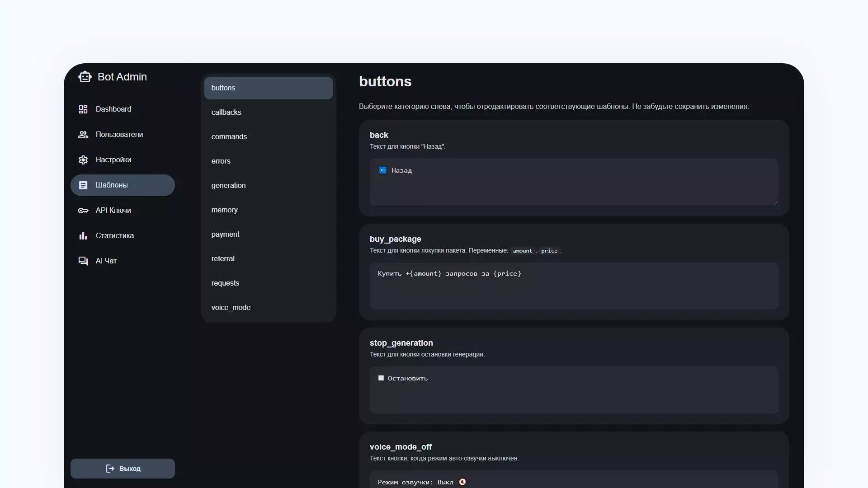Click the Шаблоны document icon
Image resolution: width=868 pixels, height=488 pixels.
point(83,185)
